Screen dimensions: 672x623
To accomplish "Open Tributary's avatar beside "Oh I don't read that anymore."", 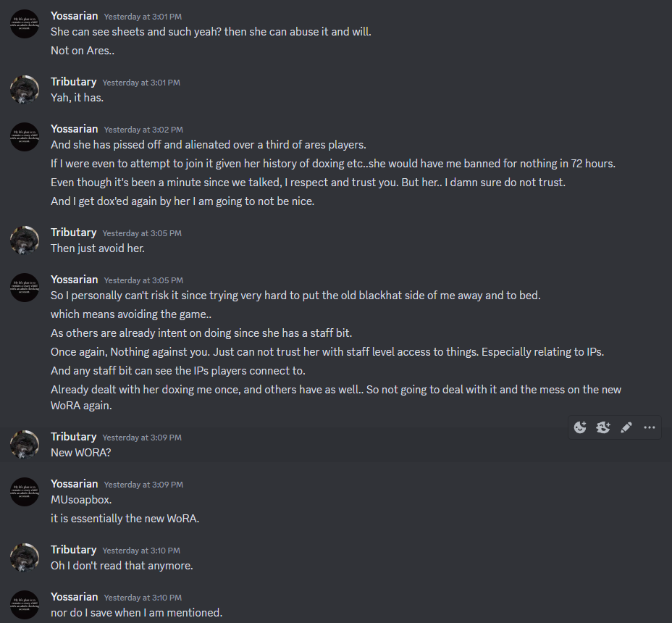I will click(24, 558).
